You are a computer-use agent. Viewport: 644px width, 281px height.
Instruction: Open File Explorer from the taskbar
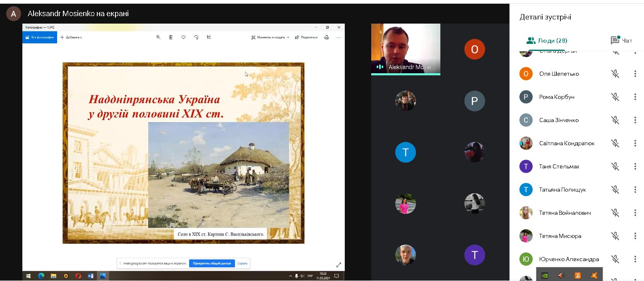click(x=53, y=276)
